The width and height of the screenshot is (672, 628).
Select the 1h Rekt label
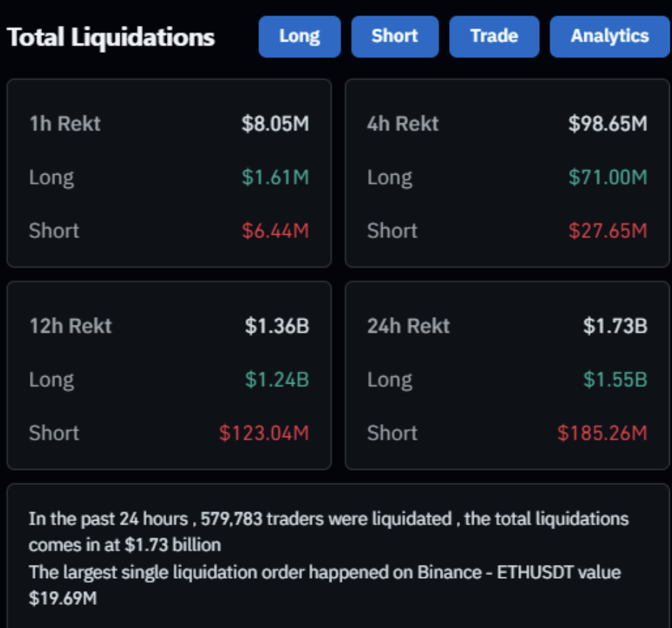click(65, 123)
